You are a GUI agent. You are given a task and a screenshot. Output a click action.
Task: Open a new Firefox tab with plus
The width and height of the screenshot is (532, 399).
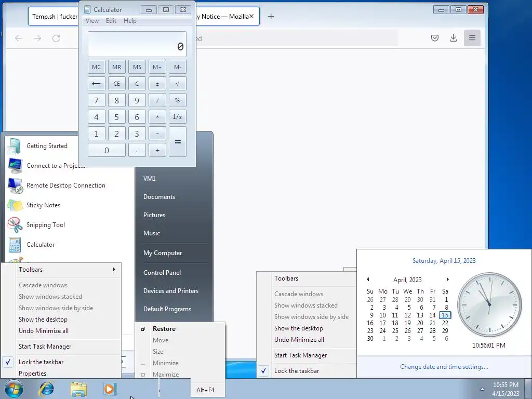[x=271, y=16]
